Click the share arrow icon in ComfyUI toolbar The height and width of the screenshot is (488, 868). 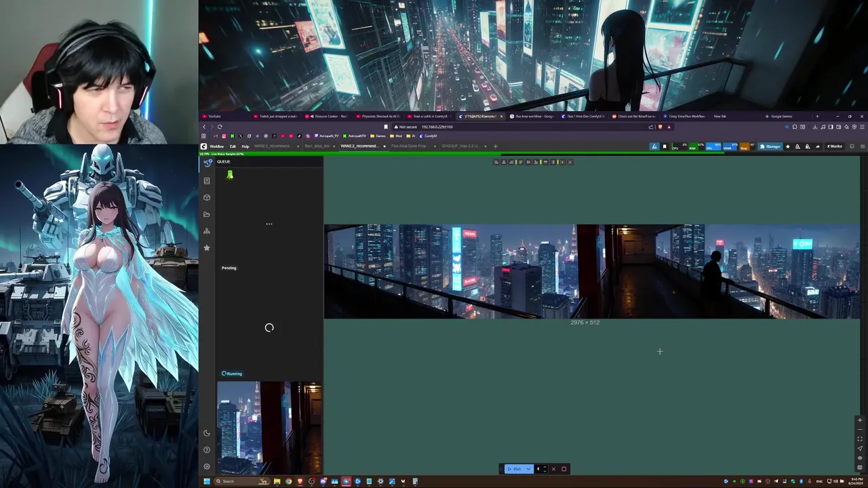817,146
